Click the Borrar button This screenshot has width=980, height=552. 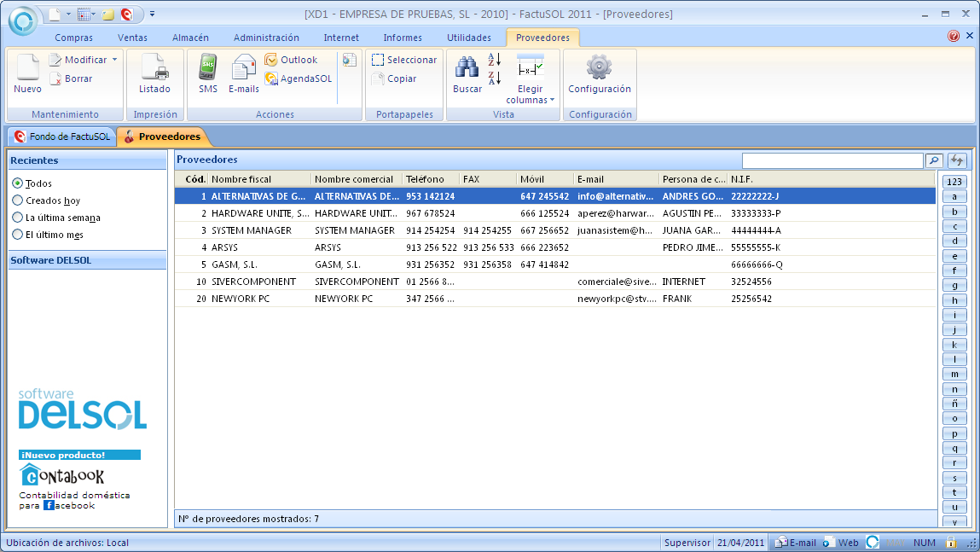pyautogui.click(x=71, y=78)
